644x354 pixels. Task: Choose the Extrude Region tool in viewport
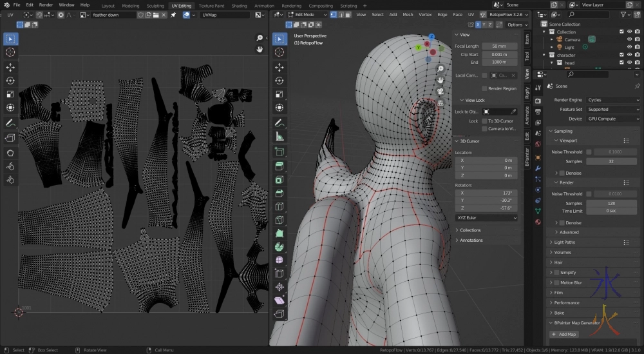(279, 166)
